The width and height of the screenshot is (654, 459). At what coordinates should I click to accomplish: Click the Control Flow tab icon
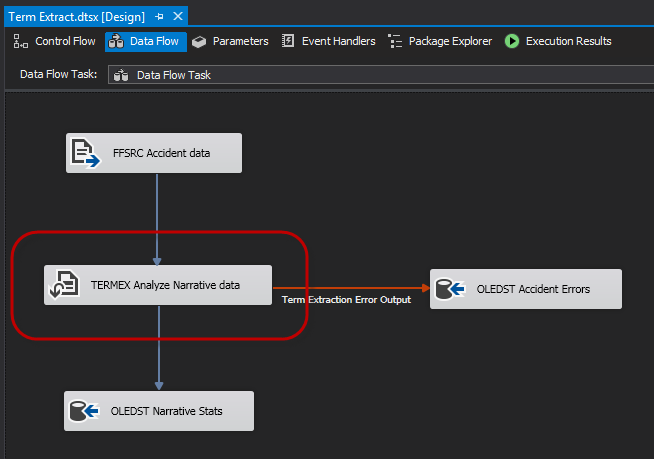point(20,41)
